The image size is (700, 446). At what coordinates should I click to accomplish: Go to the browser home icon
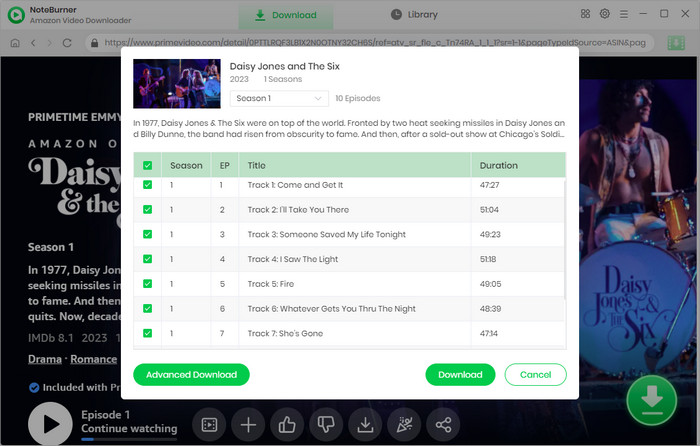click(15, 43)
